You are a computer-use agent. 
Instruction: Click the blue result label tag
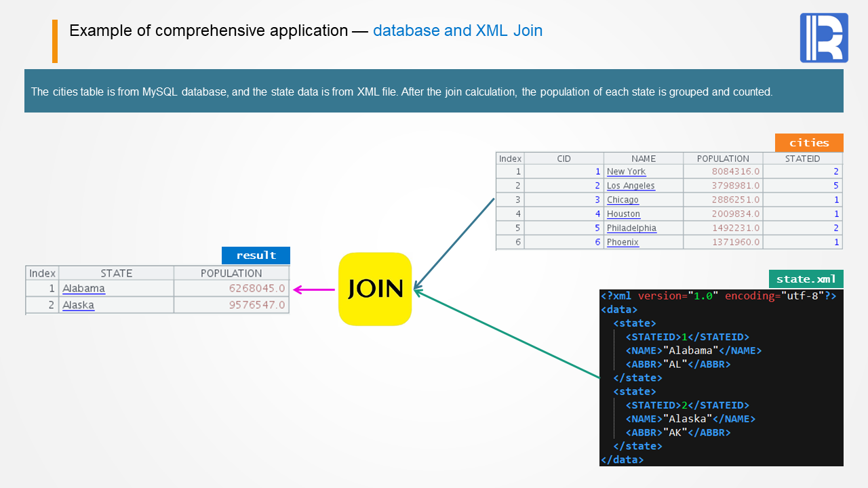pyautogui.click(x=256, y=256)
